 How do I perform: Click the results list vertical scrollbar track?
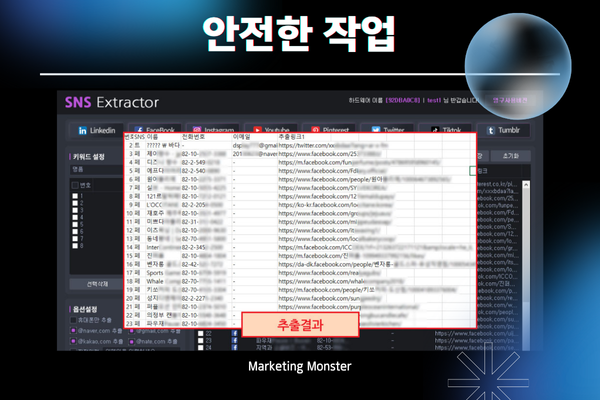(x=526, y=268)
